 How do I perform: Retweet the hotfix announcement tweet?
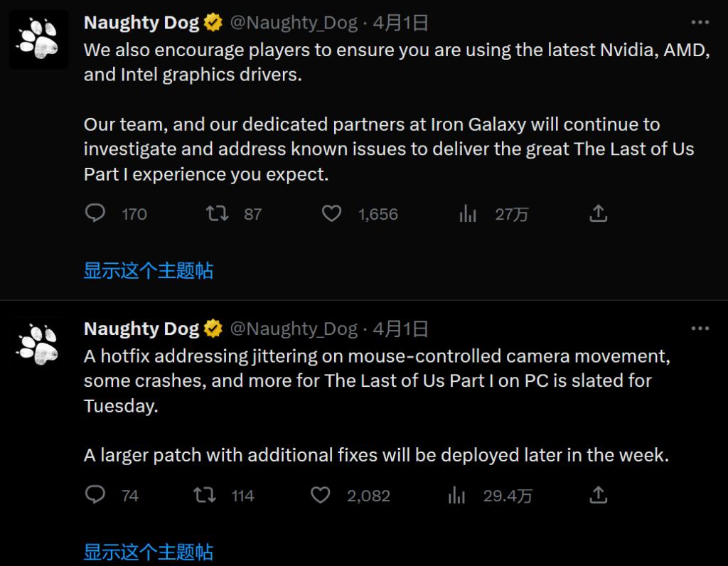click(205, 495)
